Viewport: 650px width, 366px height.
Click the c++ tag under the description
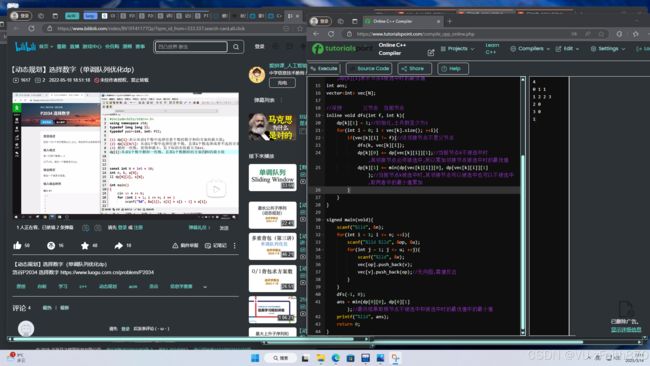click(x=83, y=286)
